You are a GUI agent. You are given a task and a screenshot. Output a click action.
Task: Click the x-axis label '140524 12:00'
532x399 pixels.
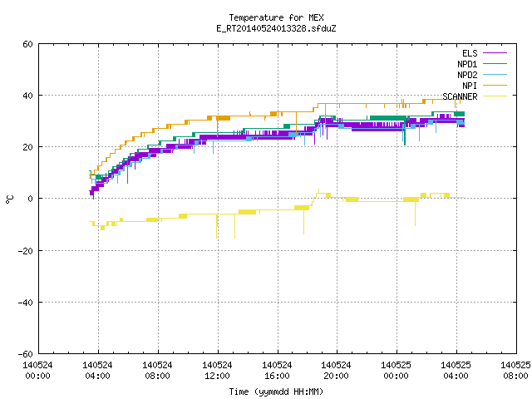click(x=217, y=371)
